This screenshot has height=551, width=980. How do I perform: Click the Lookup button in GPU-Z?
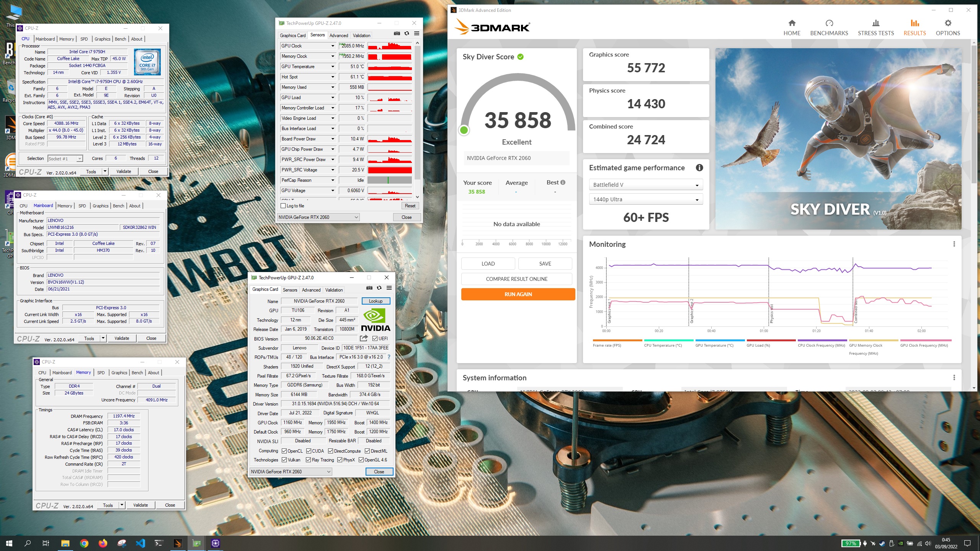pos(376,301)
